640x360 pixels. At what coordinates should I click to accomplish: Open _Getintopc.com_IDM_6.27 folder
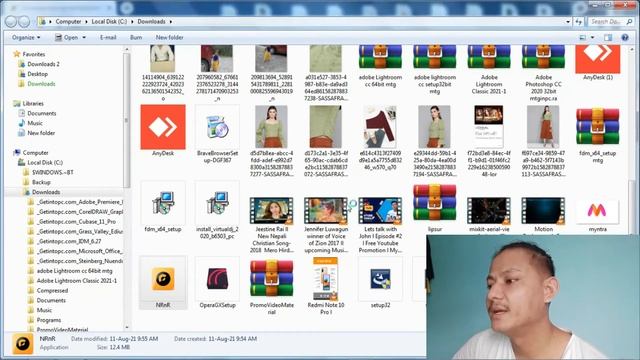pos(69,241)
